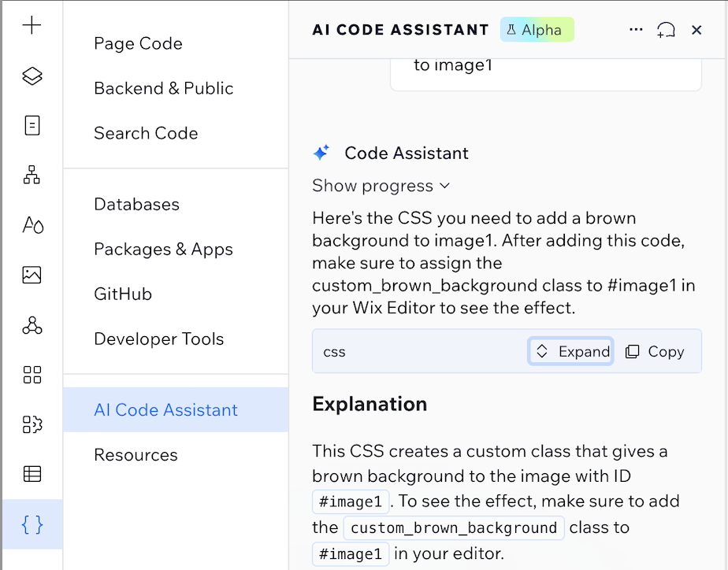Image resolution: width=728 pixels, height=570 pixels.
Task: Open the Site Structure hierarchy icon
Action: (x=32, y=175)
